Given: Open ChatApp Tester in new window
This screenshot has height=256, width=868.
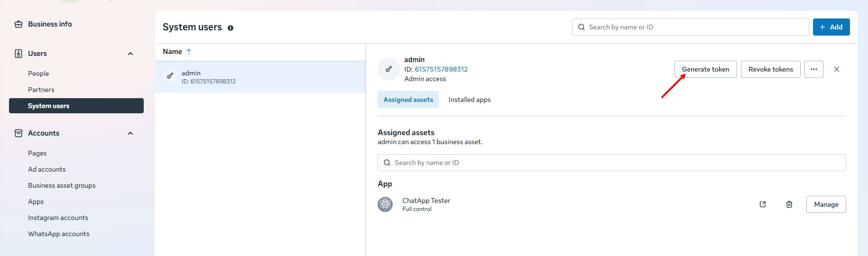Looking at the screenshot, I should pyautogui.click(x=763, y=204).
